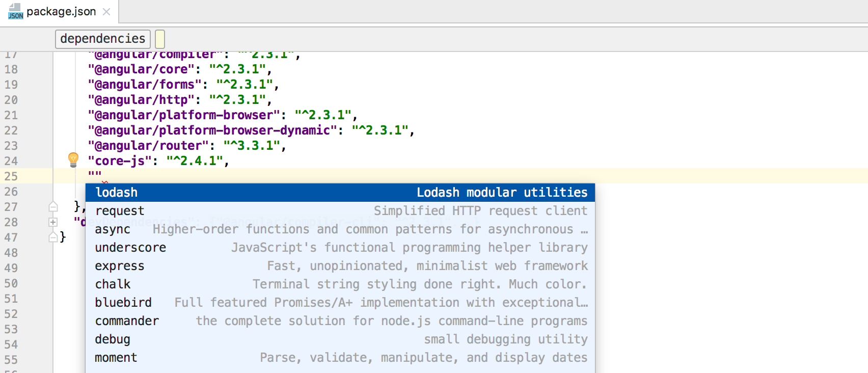
Task: Click the "^2.3.1" value of @angular/http
Action: point(237,100)
